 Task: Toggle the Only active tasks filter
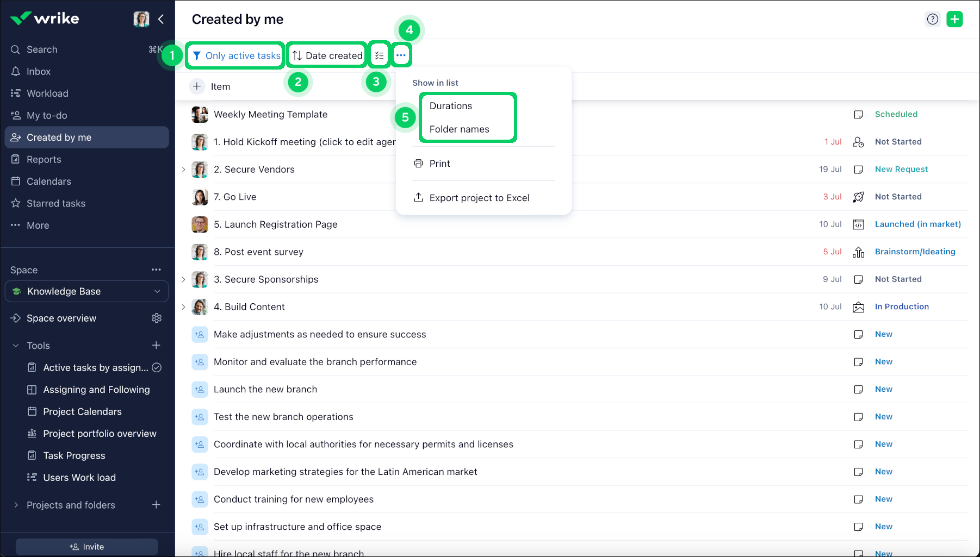(x=236, y=55)
